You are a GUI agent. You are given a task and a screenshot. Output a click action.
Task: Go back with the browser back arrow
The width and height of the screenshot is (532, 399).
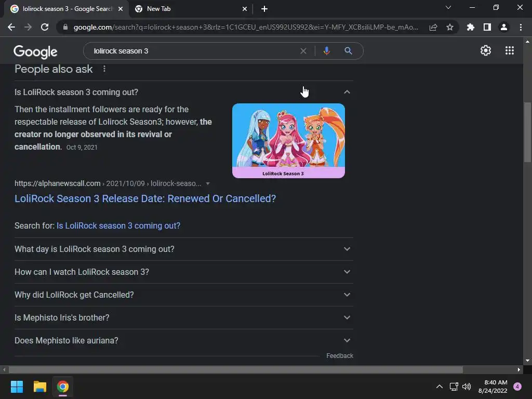pos(11,27)
